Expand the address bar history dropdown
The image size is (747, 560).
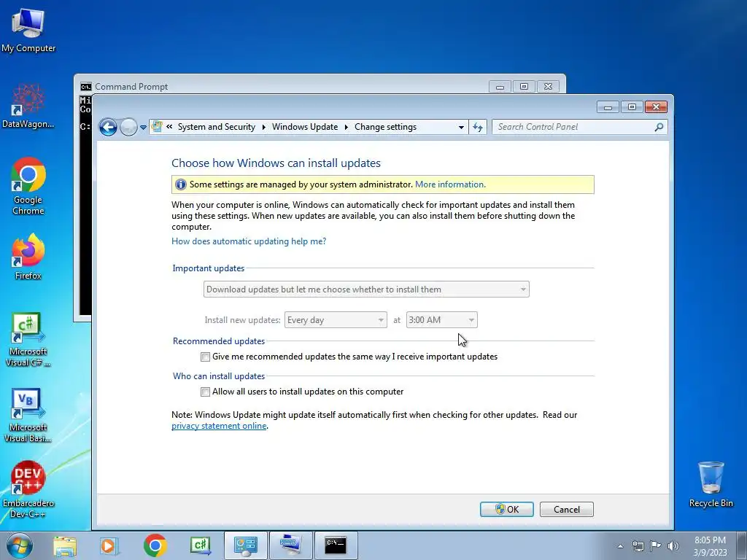(461, 127)
